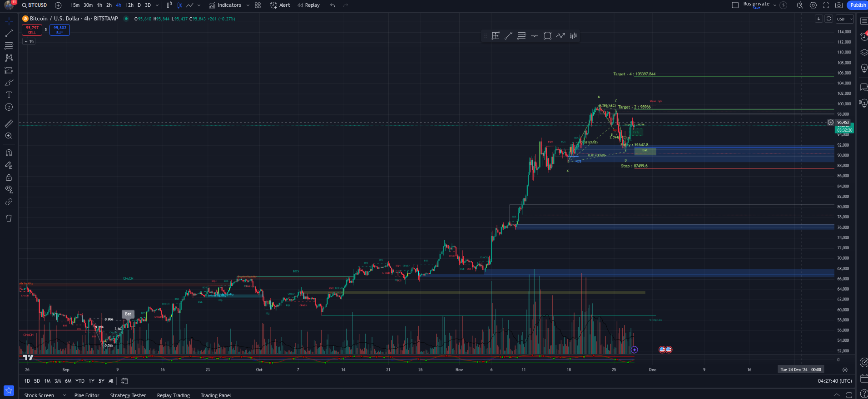Expand the collapsed indicator legend showing 15
Image resolution: width=868 pixels, height=399 pixels.
pyautogui.click(x=29, y=41)
